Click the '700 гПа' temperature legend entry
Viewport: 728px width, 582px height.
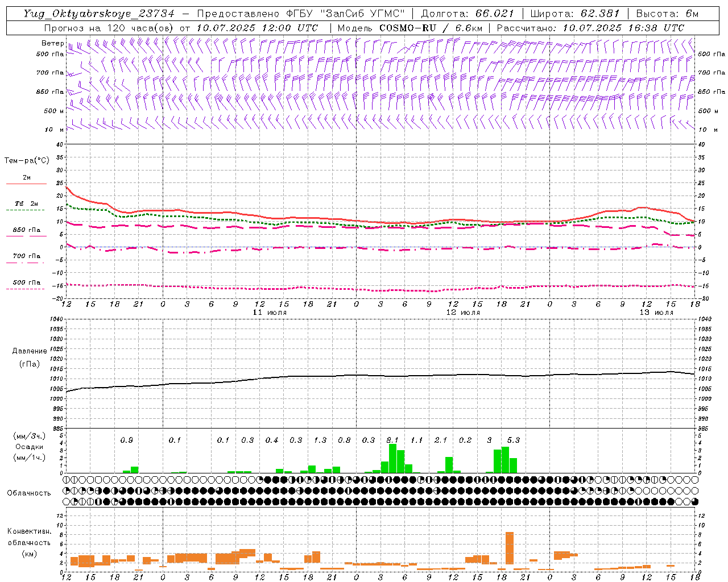click(27, 256)
